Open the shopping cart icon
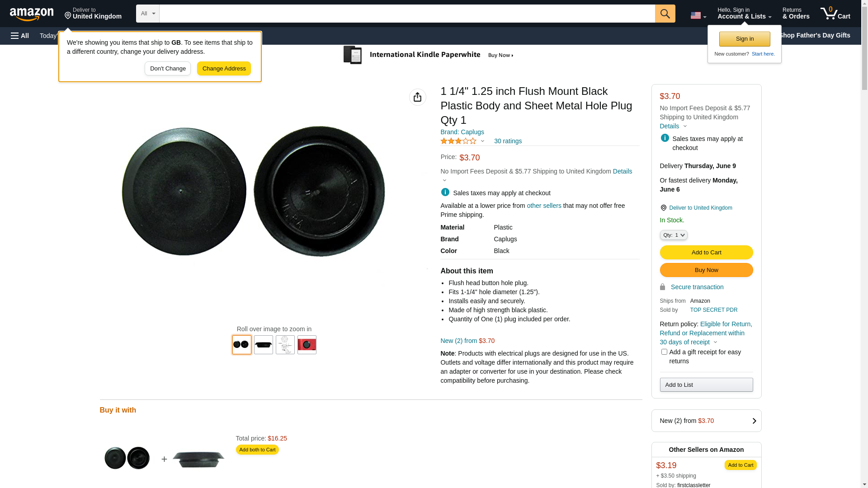Image resolution: width=868 pixels, height=488 pixels. (x=835, y=14)
